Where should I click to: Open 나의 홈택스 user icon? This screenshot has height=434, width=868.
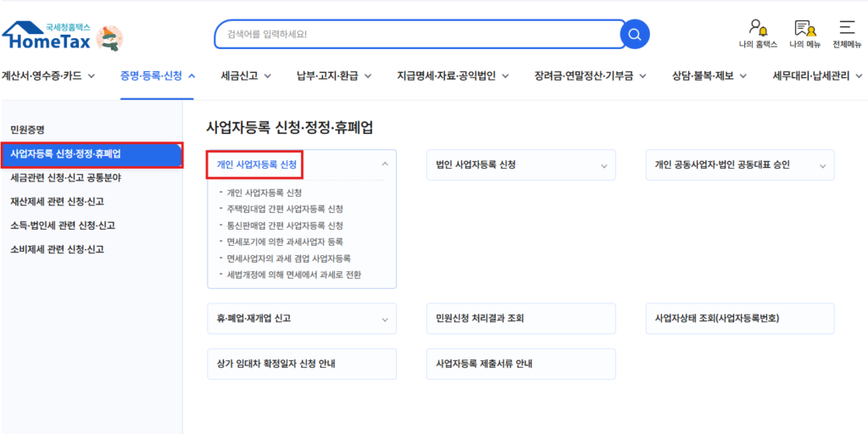click(758, 33)
